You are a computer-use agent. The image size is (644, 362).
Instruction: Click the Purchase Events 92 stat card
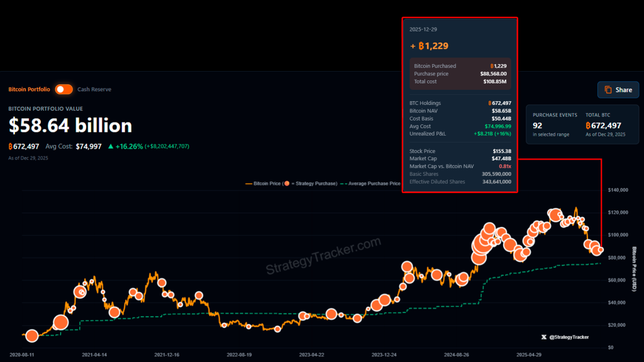click(554, 123)
